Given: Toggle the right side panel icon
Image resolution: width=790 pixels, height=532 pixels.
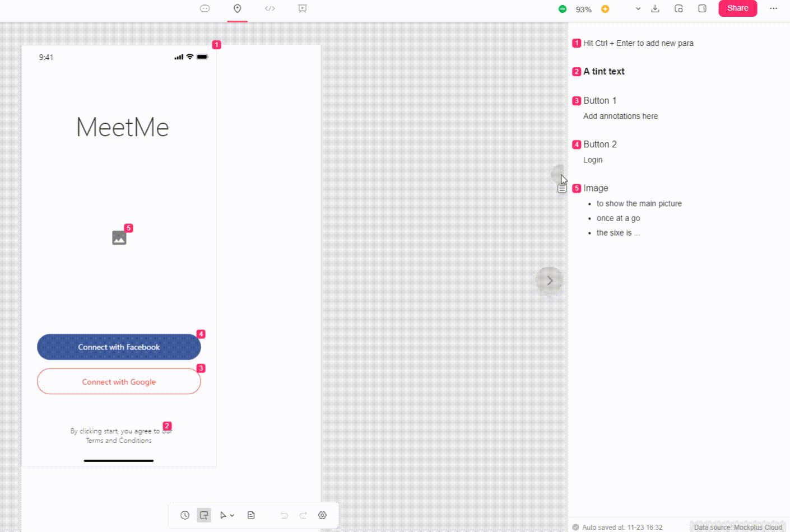Looking at the screenshot, I should pyautogui.click(x=702, y=8).
